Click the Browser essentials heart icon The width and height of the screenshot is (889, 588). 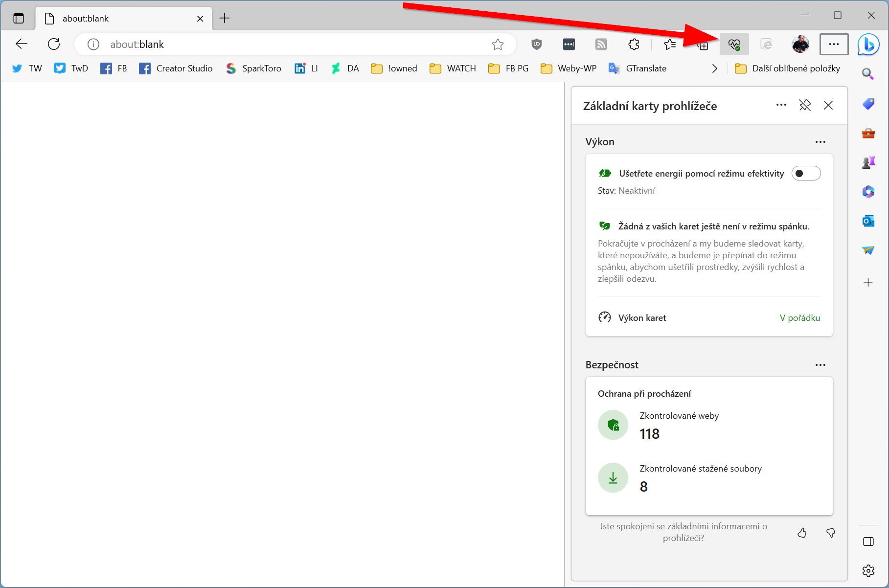pos(734,45)
